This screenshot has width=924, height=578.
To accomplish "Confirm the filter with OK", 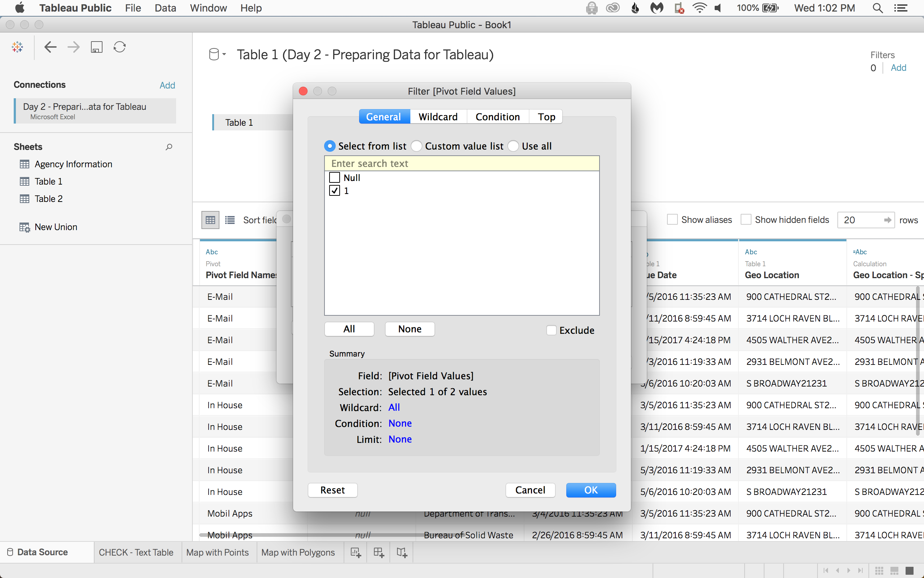I will (x=591, y=490).
